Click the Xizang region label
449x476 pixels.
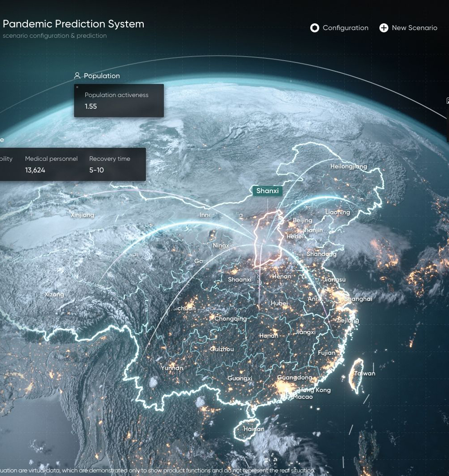point(54,295)
